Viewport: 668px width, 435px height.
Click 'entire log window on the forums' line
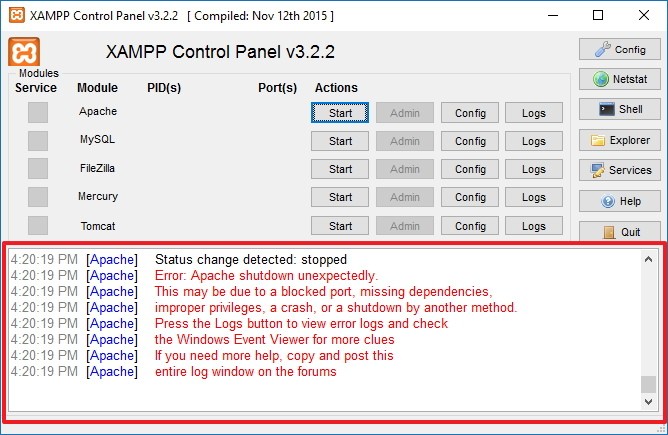tap(245, 372)
